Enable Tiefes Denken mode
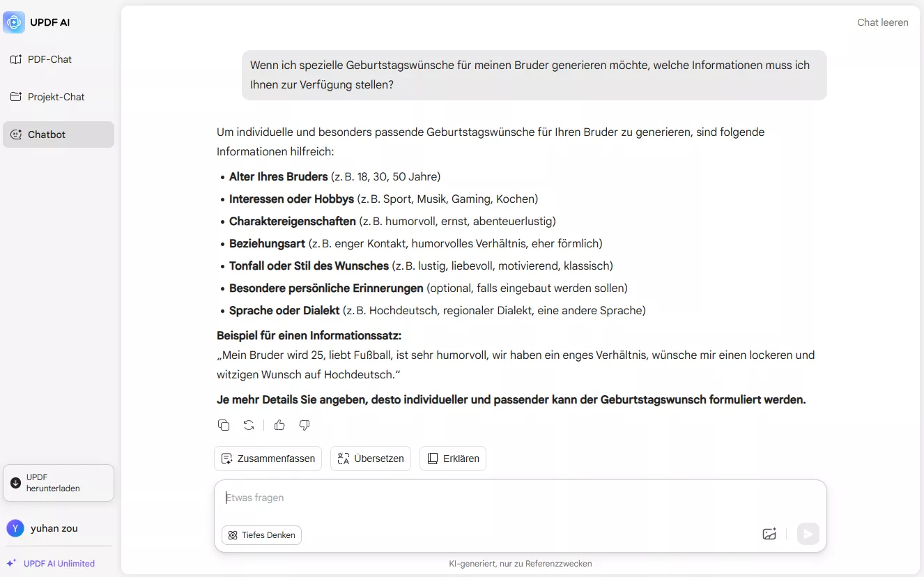 [261, 535]
